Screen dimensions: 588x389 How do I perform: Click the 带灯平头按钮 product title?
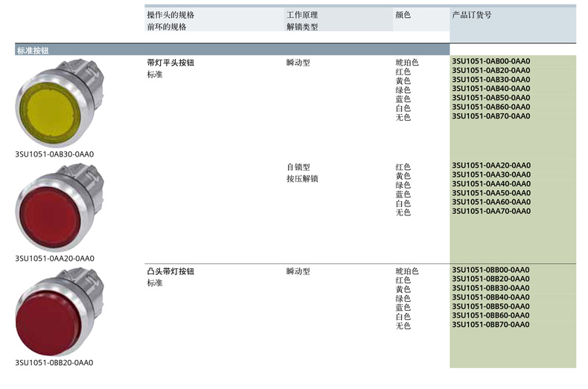170,63
